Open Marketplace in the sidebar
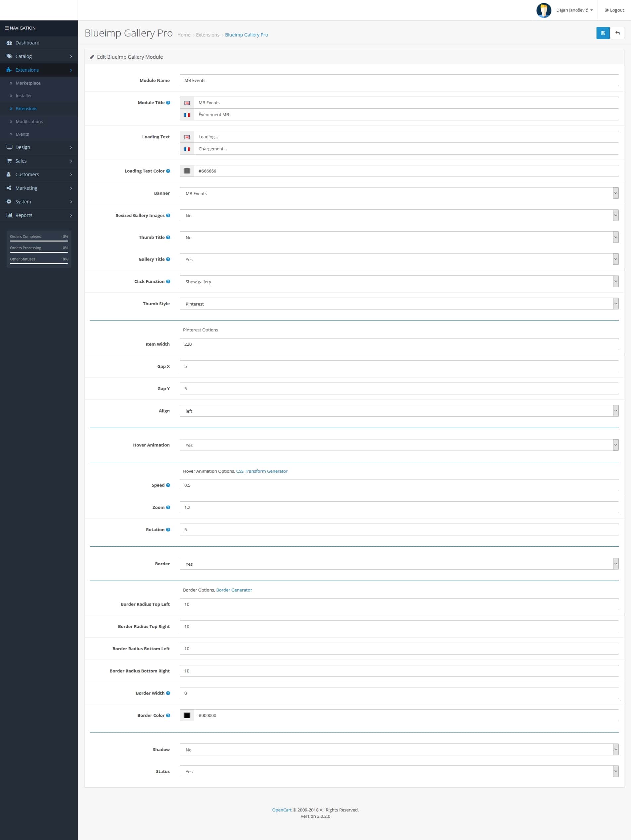Screen dimensions: 631x840 pos(28,83)
